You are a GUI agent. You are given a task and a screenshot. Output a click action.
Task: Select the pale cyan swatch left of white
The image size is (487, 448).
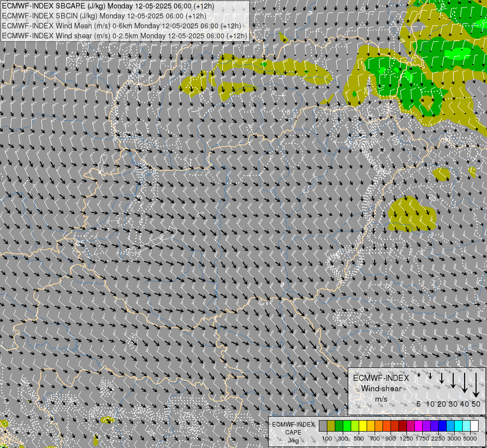467,426
